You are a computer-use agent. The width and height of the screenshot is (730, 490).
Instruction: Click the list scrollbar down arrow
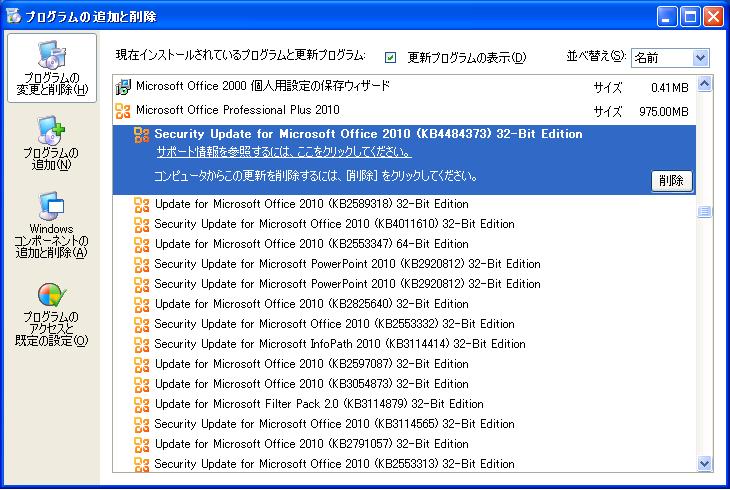tap(704, 463)
